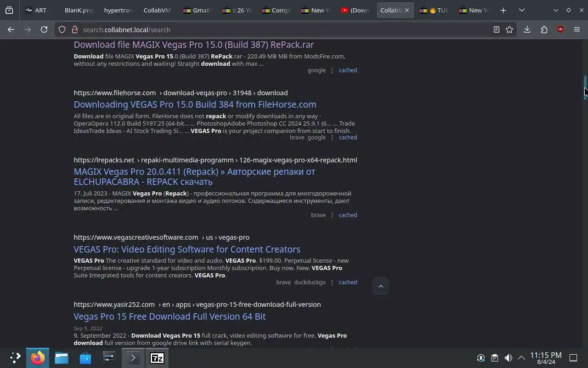This screenshot has height=368, width=588.
Task: Switch to the ':: 26 Ya' tab
Action: coord(237,10)
